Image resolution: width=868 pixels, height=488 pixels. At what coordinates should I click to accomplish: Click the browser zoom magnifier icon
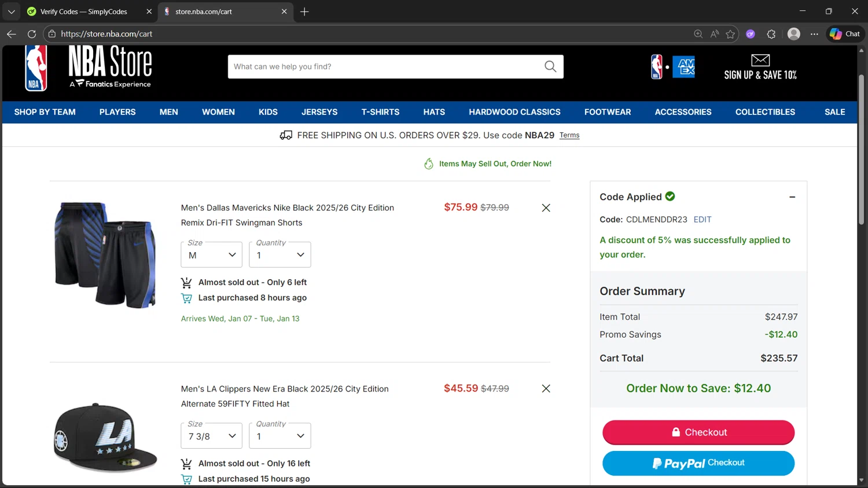click(x=698, y=34)
